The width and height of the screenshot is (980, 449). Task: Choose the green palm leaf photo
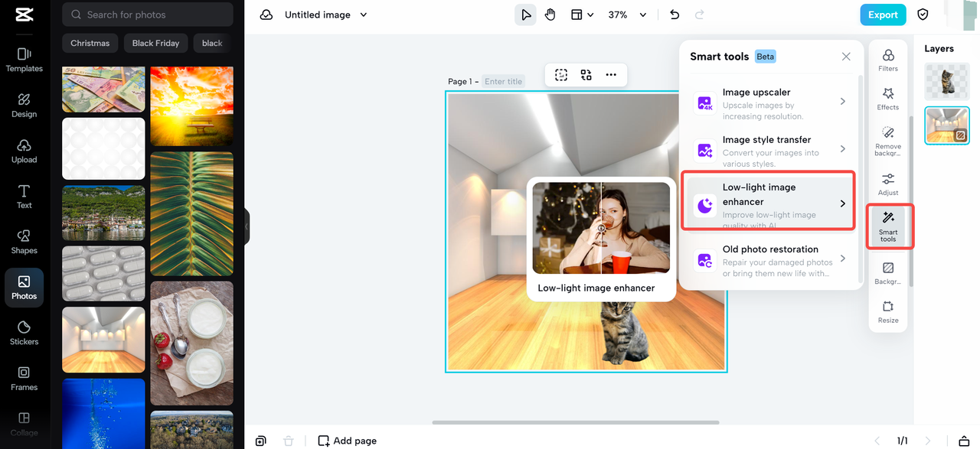click(191, 213)
